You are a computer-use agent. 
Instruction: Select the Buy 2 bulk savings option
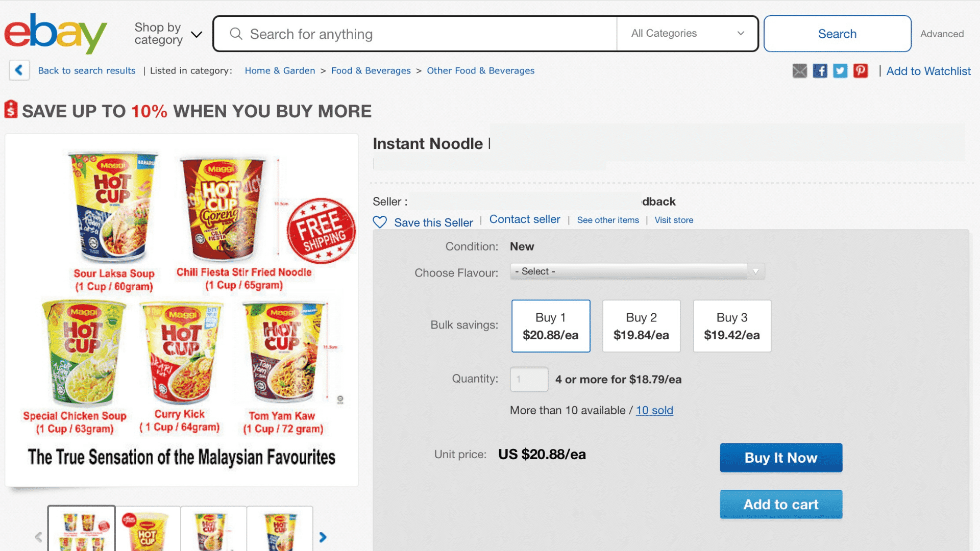641,326
